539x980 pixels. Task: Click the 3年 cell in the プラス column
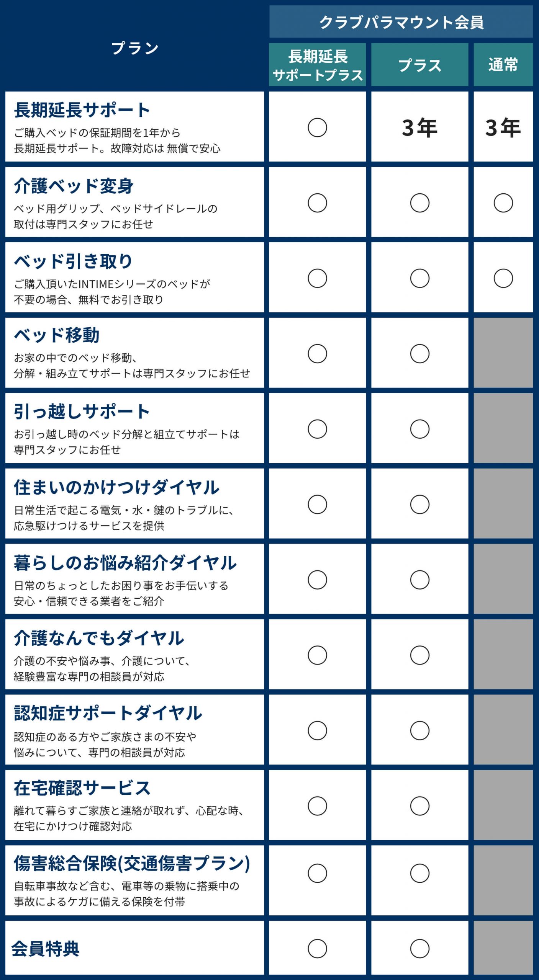(x=419, y=127)
